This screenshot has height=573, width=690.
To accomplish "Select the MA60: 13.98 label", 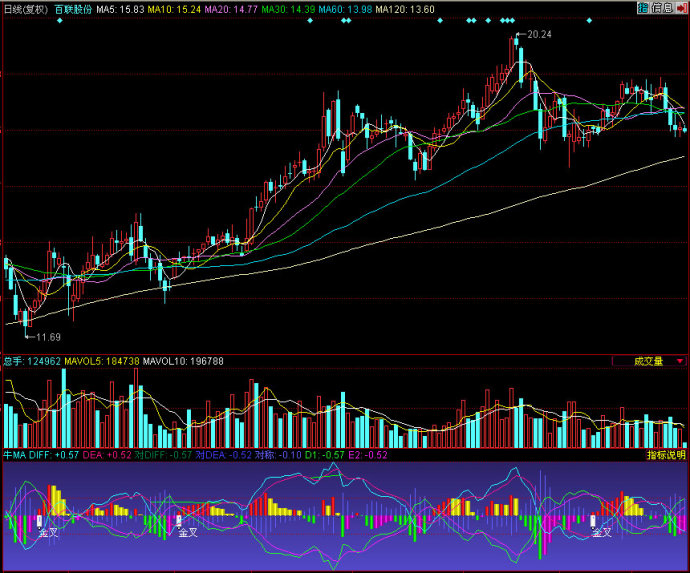I will click(x=345, y=9).
